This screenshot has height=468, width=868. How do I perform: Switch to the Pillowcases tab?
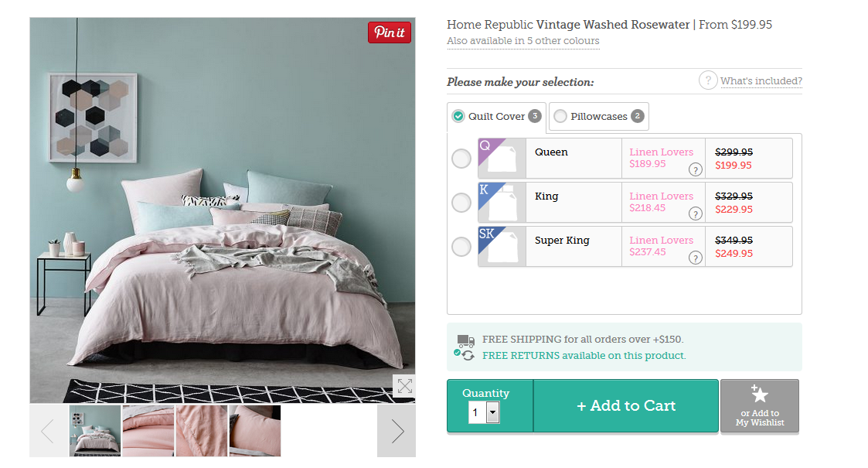pos(599,117)
